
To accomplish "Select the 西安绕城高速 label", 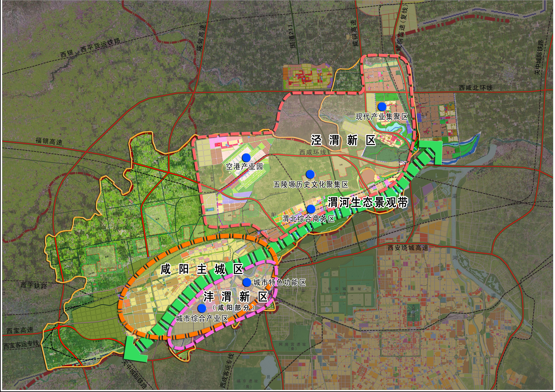I will [408, 248].
